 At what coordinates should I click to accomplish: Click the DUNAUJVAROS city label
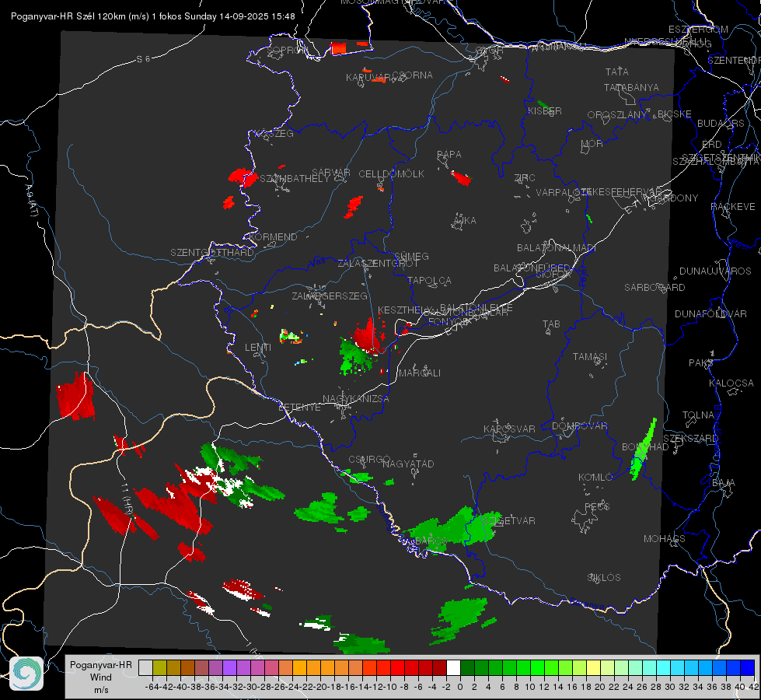pos(715,271)
